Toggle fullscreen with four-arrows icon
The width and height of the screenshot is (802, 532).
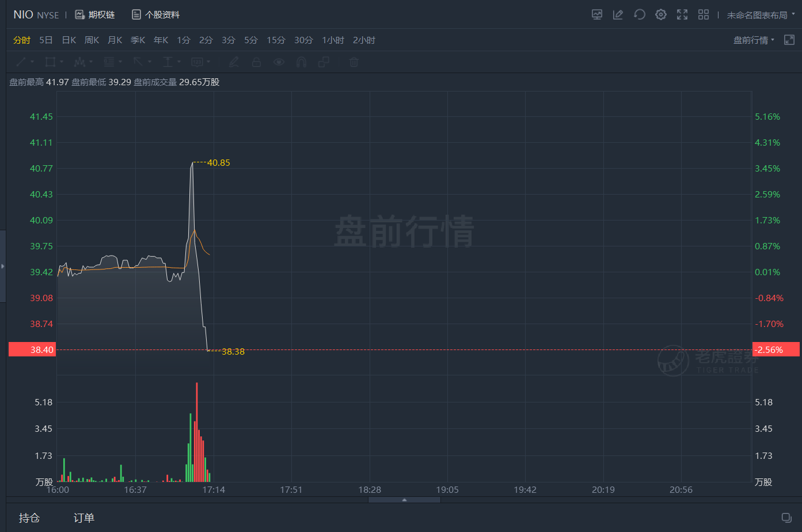click(x=682, y=15)
